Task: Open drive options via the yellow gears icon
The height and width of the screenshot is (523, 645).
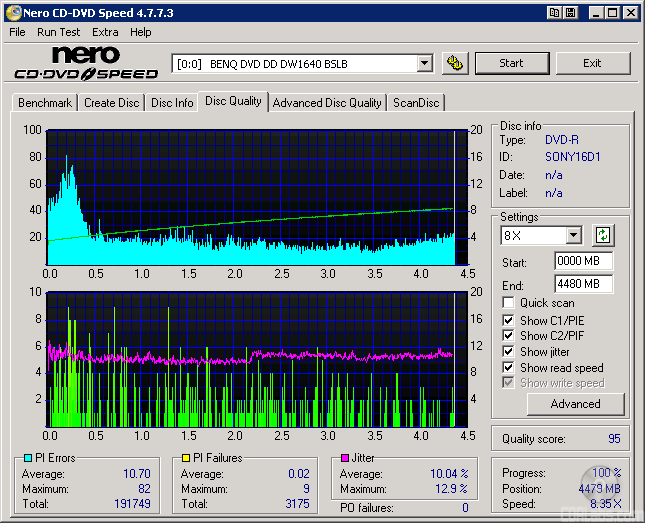Action: [455, 63]
